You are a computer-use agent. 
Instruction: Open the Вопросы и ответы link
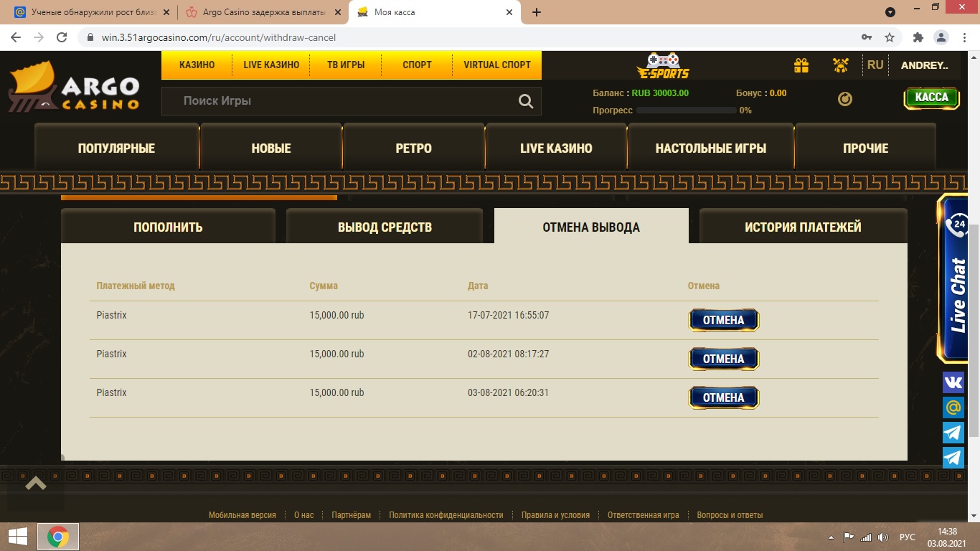730,515
